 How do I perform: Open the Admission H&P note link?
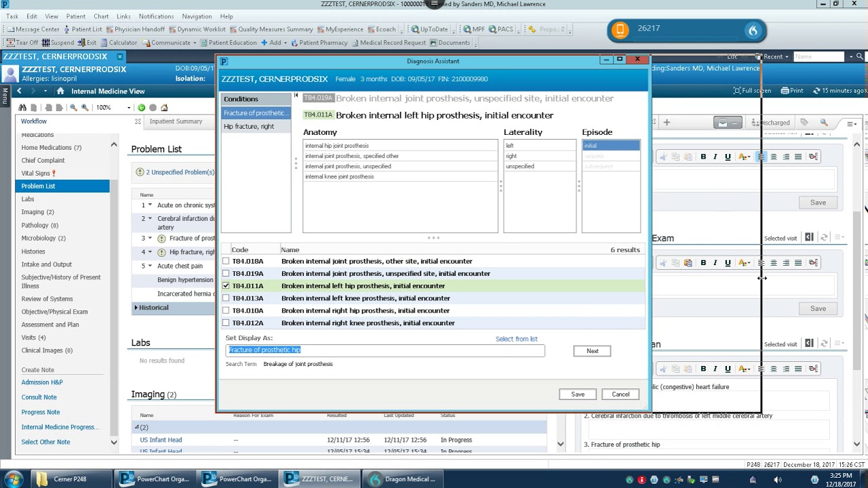(42, 382)
